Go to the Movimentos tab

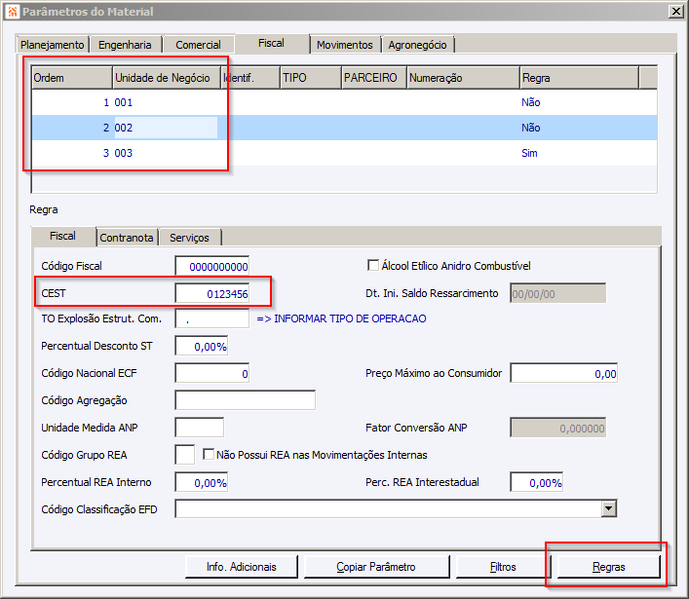coord(345,45)
